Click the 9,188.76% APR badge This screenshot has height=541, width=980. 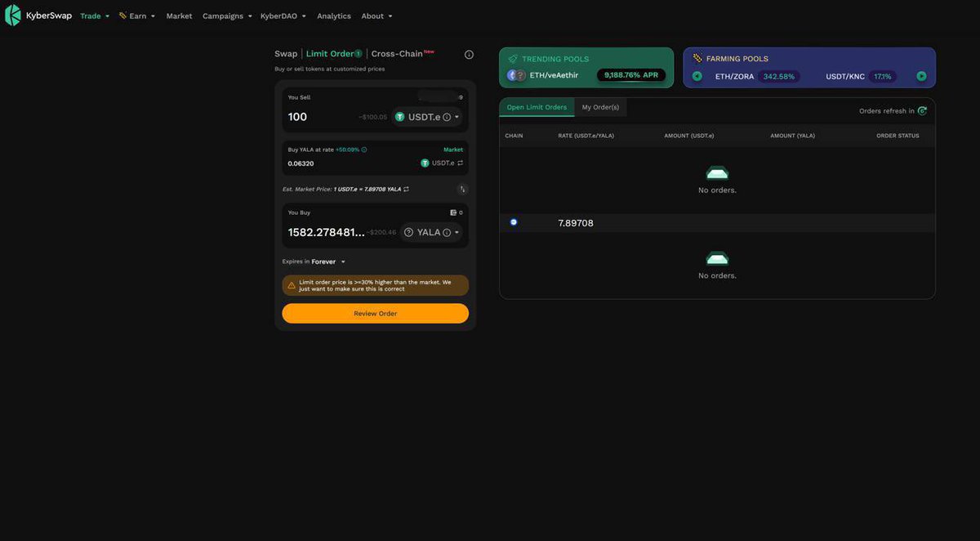(x=631, y=75)
